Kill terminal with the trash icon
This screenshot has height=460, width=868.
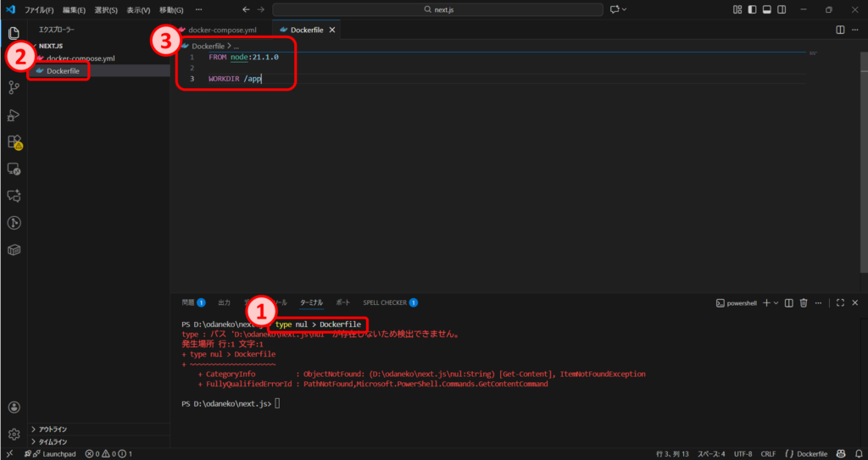tap(804, 302)
